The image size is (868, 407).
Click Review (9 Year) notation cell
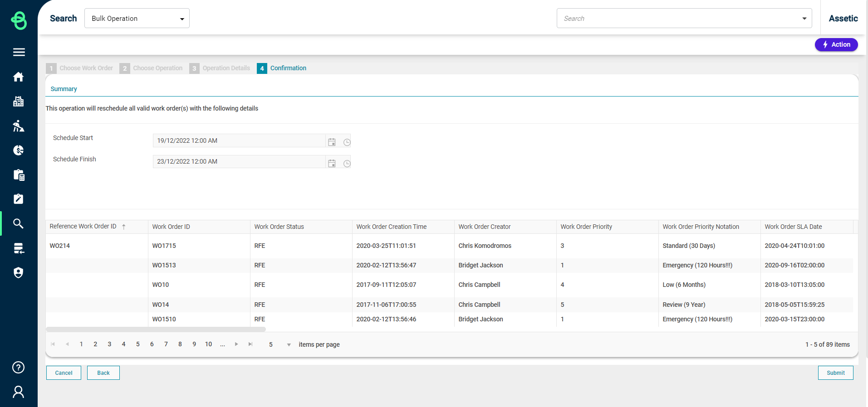point(684,305)
